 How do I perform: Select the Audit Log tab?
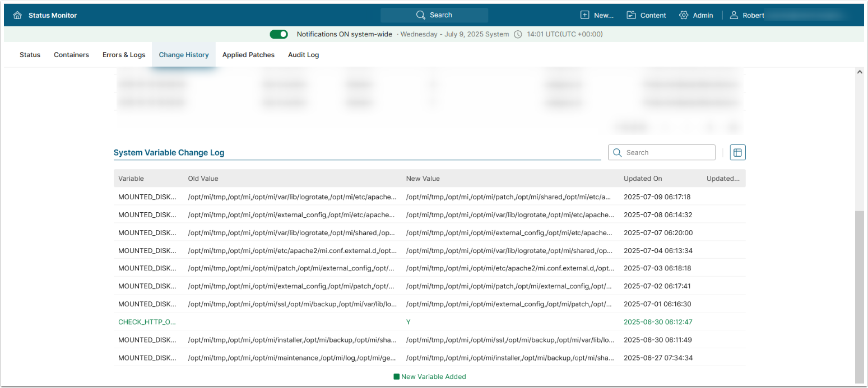(x=303, y=55)
